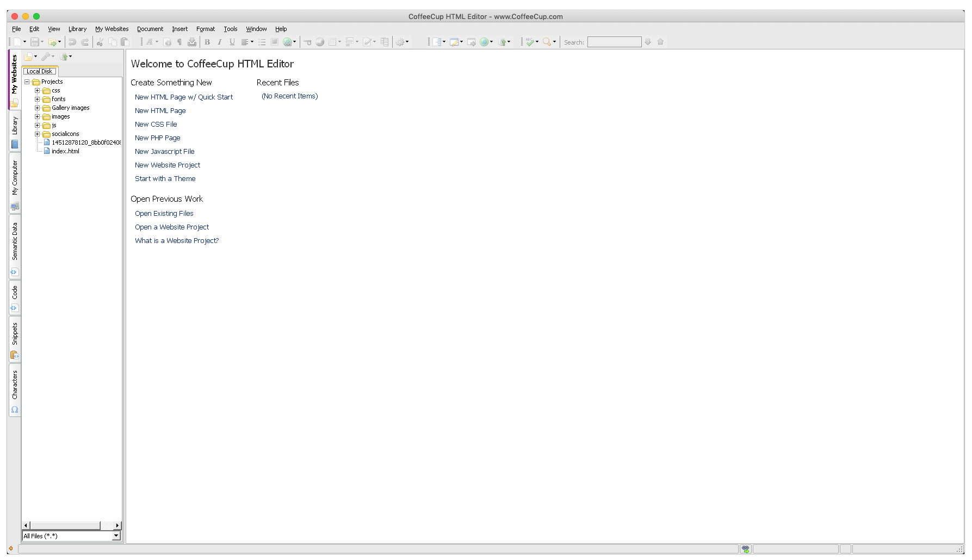Click the Cut scissors icon
Screen dimensions: 972x560
[x=100, y=42]
